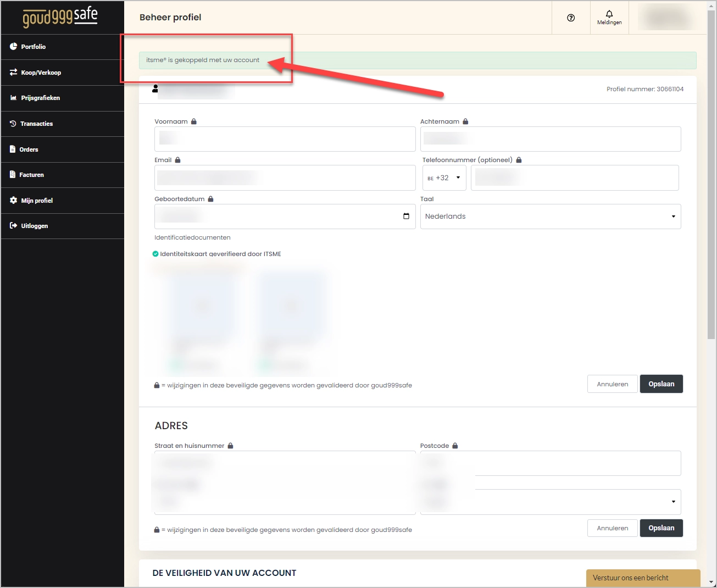The width and height of the screenshot is (717, 588).
Task: Click the 'ADRES' section heading
Action: 171,426
